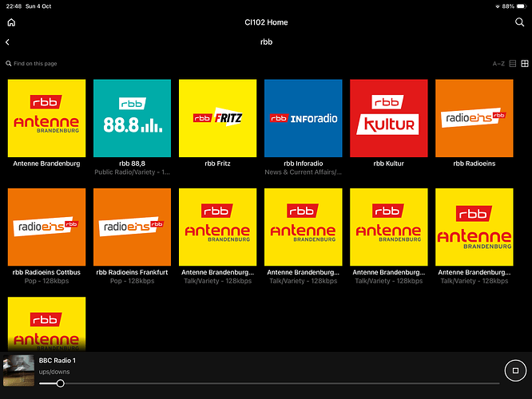This screenshot has height=399, width=532.
Task: Play rbb Radioeins Cottbus
Action: (x=46, y=227)
